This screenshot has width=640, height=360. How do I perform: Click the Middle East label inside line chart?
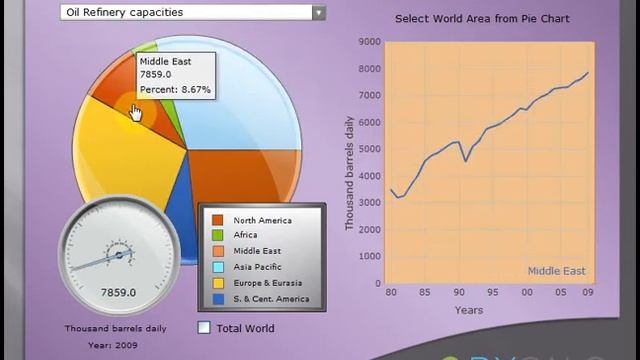(556, 271)
